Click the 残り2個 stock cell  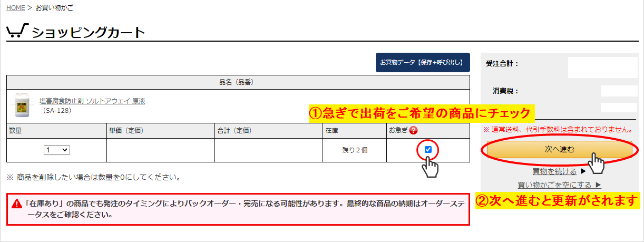pyautogui.click(x=355, y=150)
